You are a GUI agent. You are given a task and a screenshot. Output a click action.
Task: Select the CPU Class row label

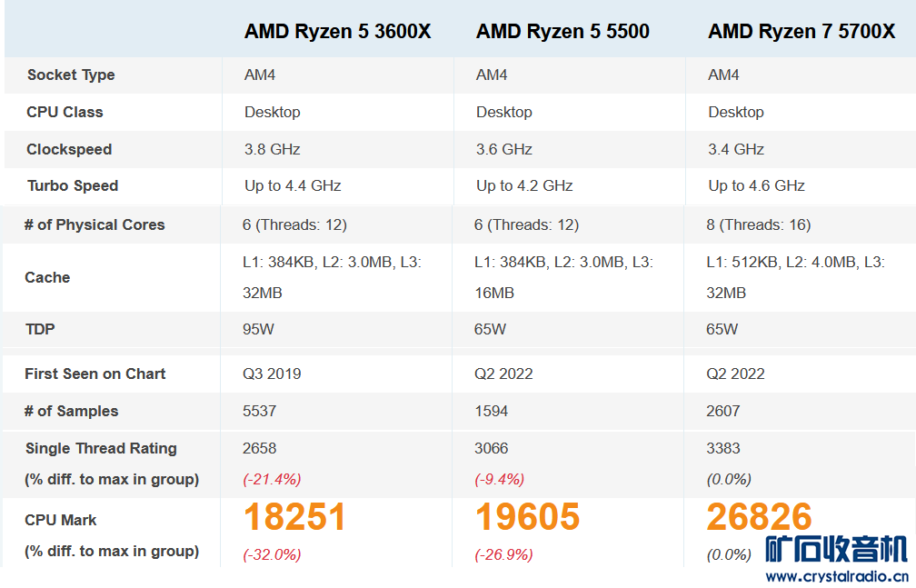pos(65,113)
